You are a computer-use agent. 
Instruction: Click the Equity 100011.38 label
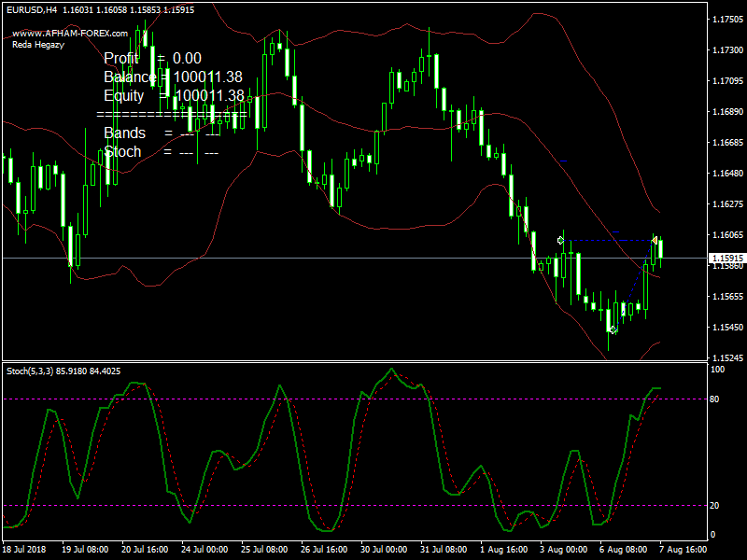click(x=174, y=96)
